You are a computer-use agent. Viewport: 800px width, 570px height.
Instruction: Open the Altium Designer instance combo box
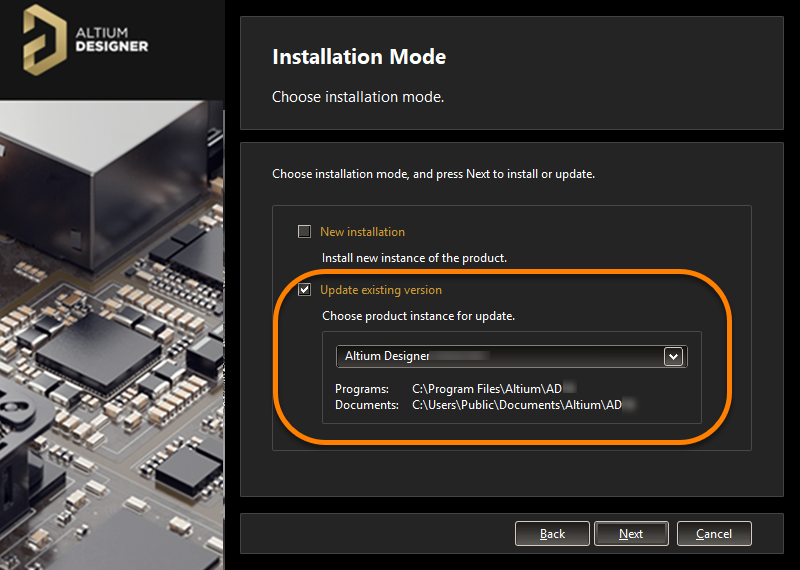500,357
